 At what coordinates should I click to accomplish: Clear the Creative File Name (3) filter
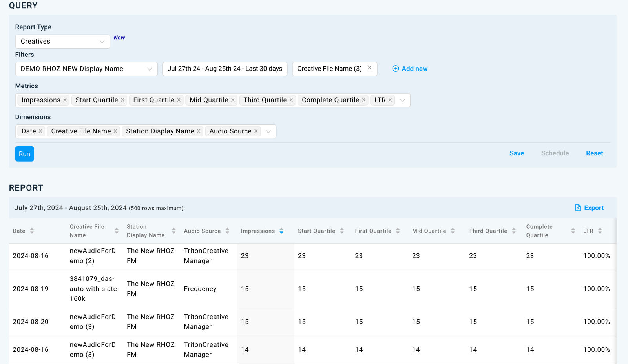tap(369, 67)
